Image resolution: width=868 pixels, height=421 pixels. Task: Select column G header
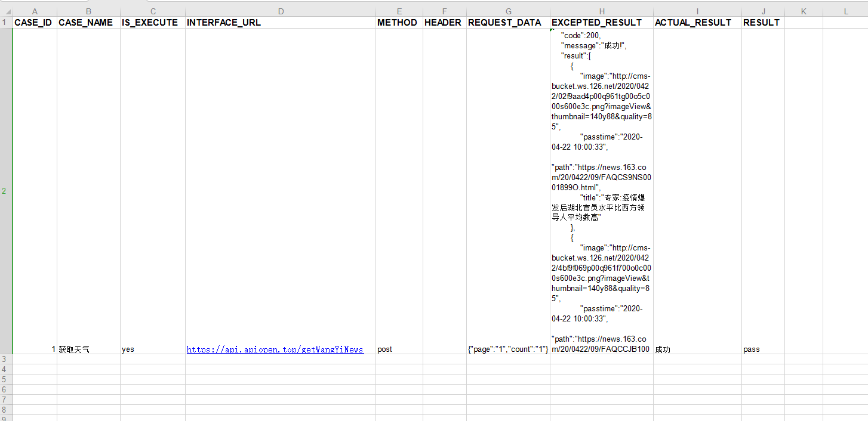[508, 11]
